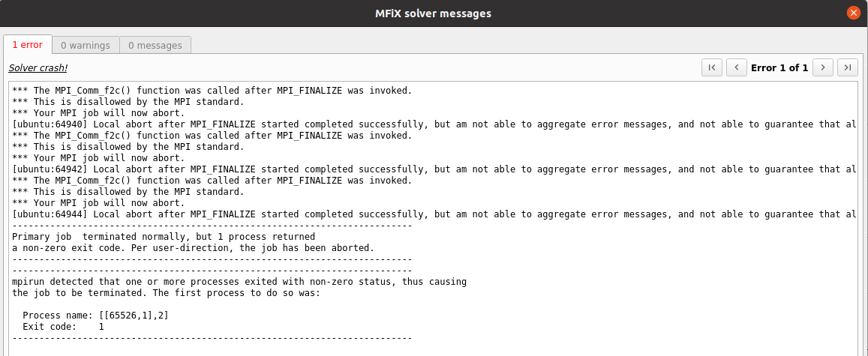The height and width of the screenshot is (356, 868).
Task: Click the [ubuntu:64940] Local abort line
Action: coord(434,124)
